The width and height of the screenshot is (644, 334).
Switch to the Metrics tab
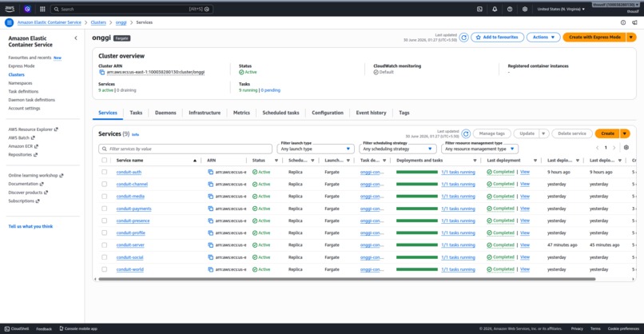[x=241, y=113]
